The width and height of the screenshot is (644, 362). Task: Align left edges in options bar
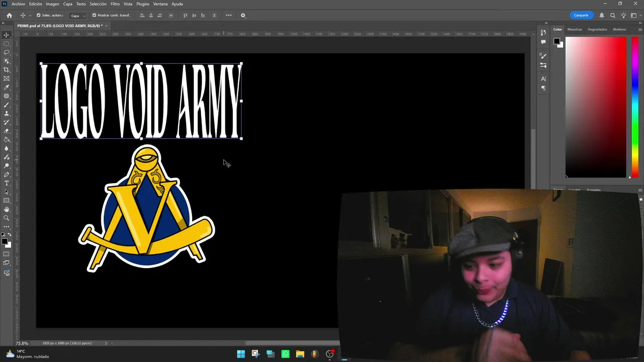[x=142, y=16]
